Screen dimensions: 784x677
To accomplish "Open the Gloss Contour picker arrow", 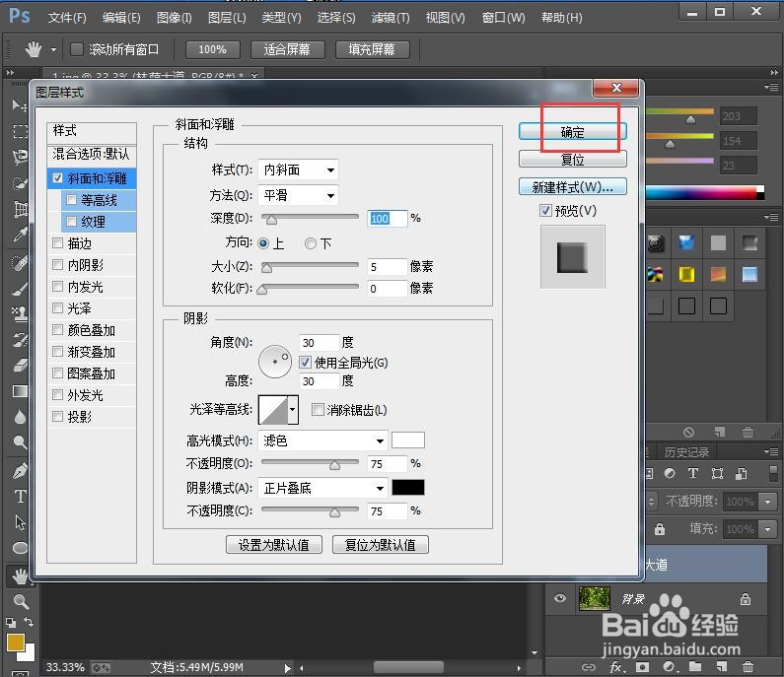I will click(293, 410).
